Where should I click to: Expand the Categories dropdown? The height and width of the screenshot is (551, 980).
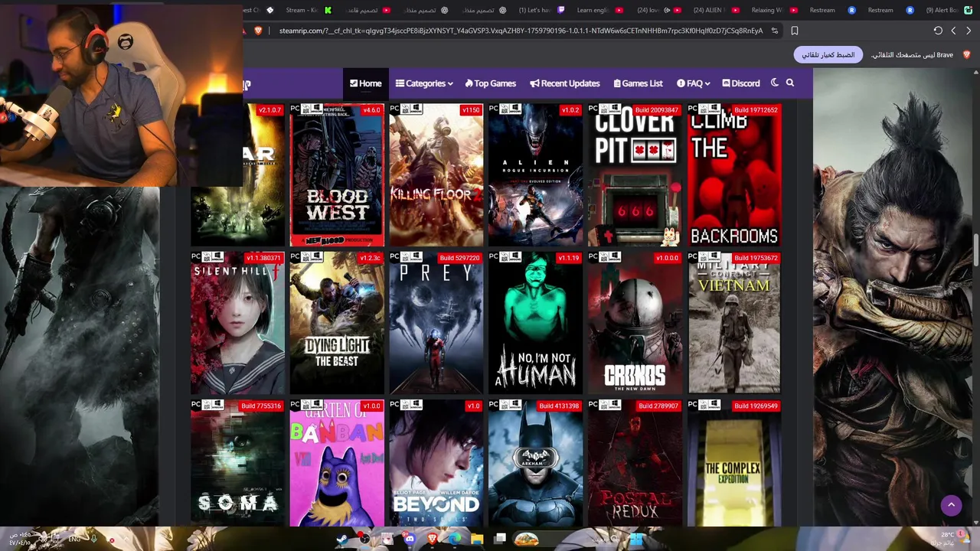click(424, 83)
